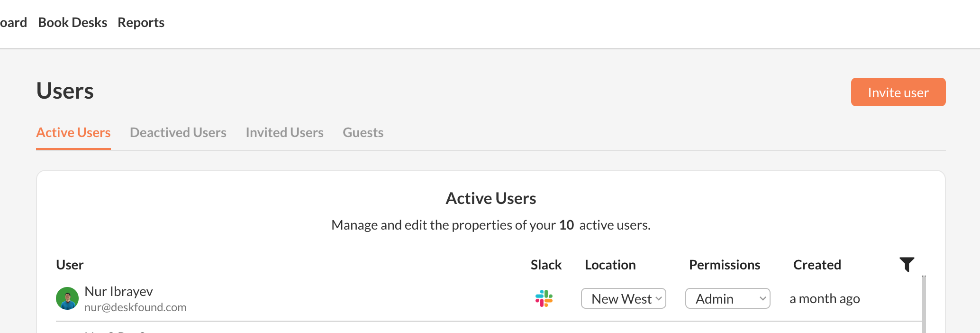Image resolution: width=980 pixels, height=333 pixels.
Task: Click the partially visible Dashboard nav link
Action: tap(13, 22)
